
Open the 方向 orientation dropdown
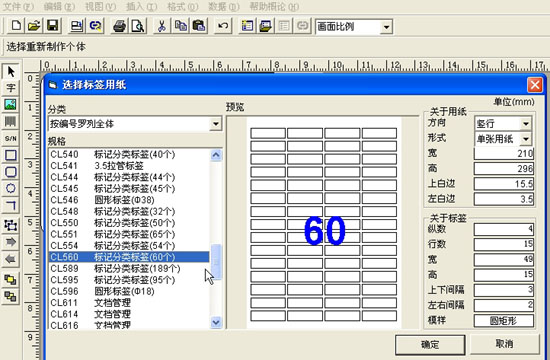(x=525, y=124)
